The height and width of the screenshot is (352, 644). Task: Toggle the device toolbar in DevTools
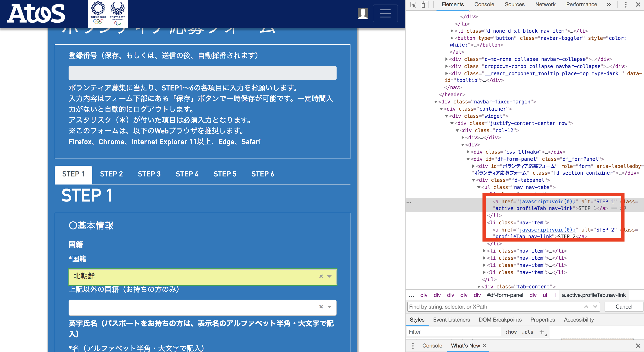point(425,4)
